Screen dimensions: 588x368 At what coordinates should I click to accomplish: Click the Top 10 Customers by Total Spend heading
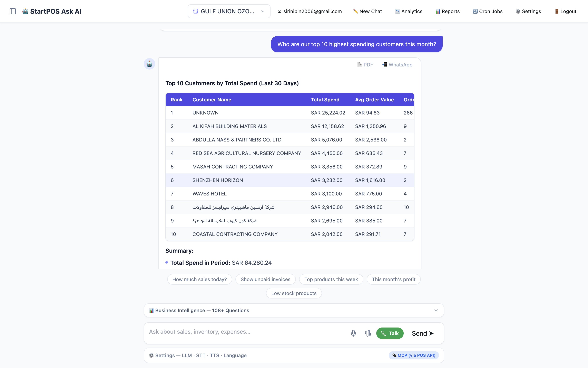pyautogui.click(x=232, y=83)
